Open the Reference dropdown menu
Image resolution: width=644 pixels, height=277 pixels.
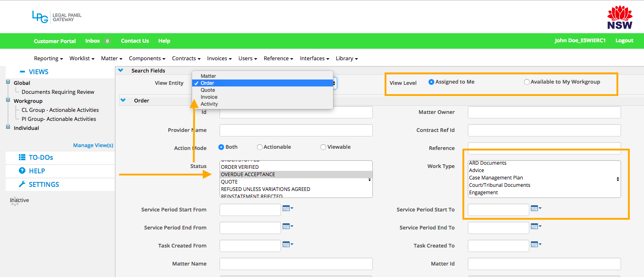coord(279,58)
